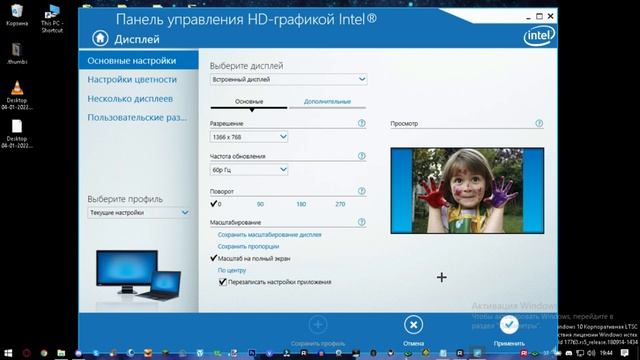This screenshot has width=640, height=360.
Task: Open the Windows Start menu
Action: click(x=8, y=353)
